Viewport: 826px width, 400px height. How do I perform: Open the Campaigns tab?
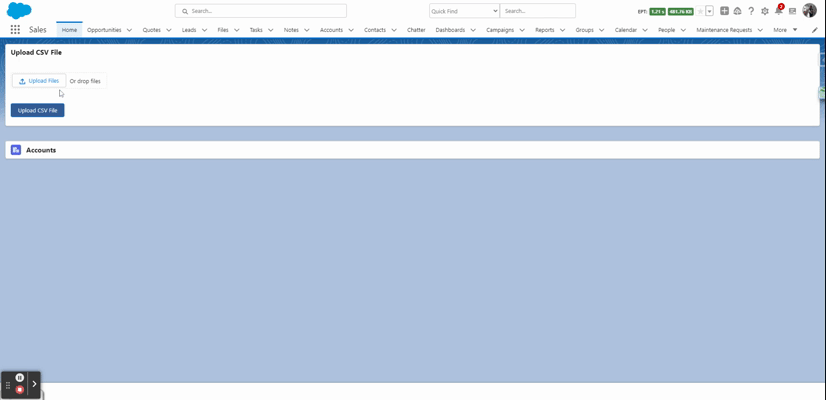coord(500,30)
